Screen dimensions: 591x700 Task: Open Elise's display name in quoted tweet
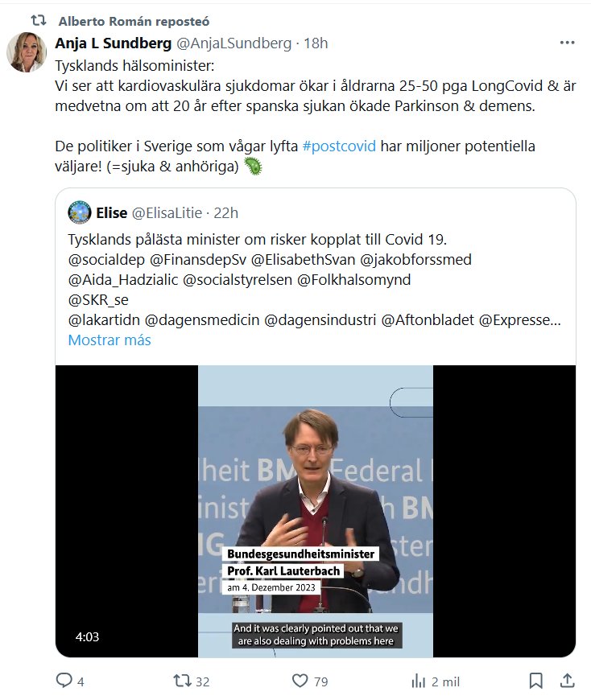point(112,213)
